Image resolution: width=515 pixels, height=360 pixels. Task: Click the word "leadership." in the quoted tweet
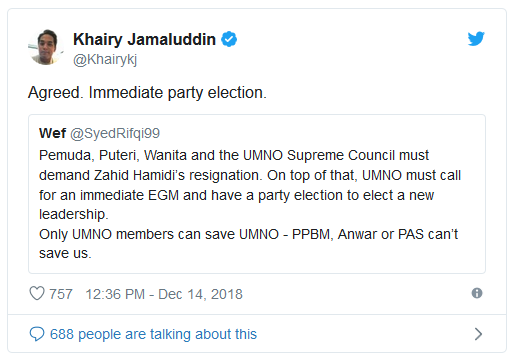(74, 214)
